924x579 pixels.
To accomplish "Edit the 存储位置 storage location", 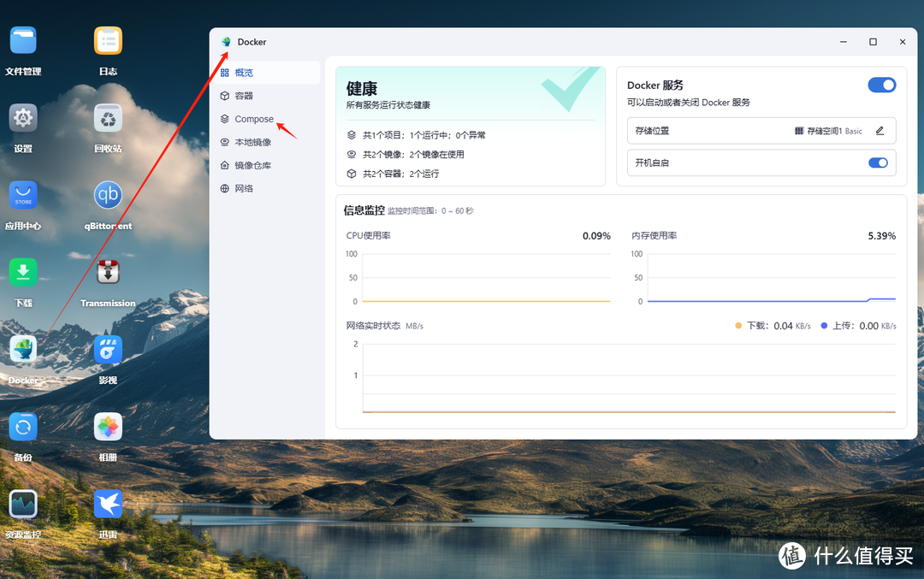I will 880,130.
